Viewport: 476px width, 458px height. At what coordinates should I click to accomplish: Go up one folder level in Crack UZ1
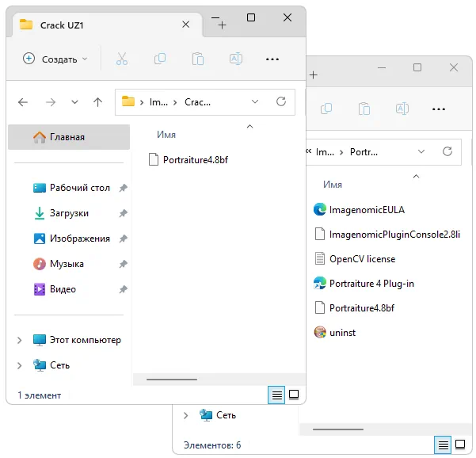[x=97, y=102]
